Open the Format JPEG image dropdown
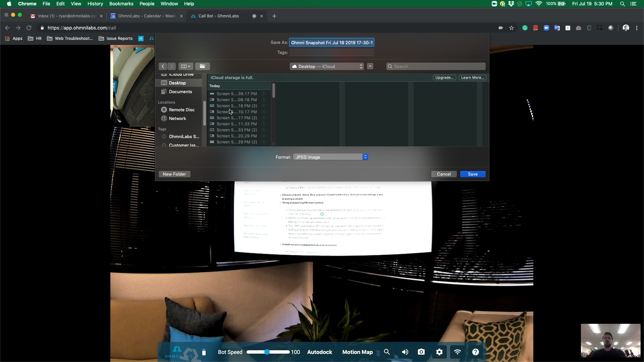Image resolution: width=644 pixels, height=362 pixels. [330, 157]
